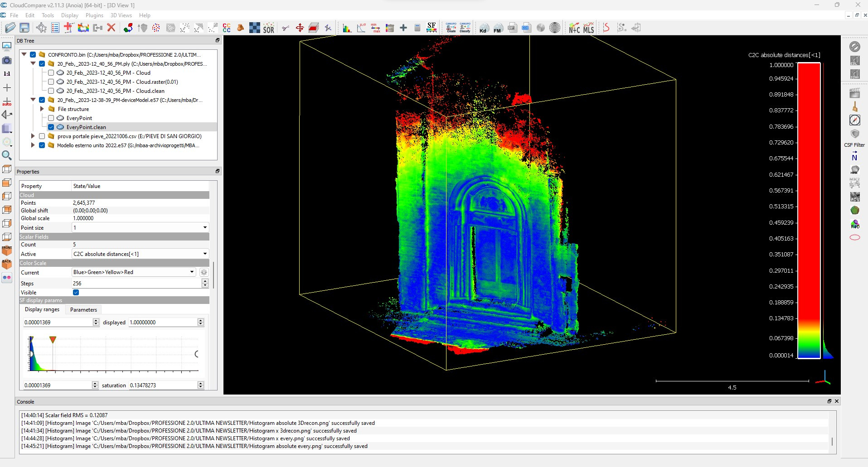Float the DB Tree panel
Screen dimensions: 868x467
coord(218,40)
